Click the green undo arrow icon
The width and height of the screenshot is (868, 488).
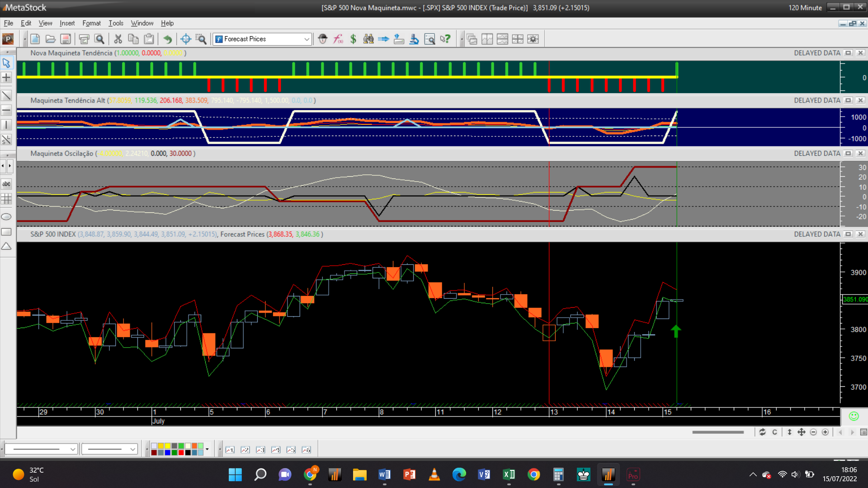167,39
